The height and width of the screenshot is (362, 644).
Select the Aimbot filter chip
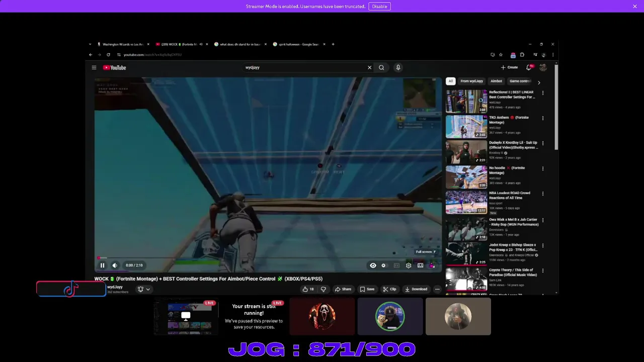pyautogui.click(x=496, y=81)
